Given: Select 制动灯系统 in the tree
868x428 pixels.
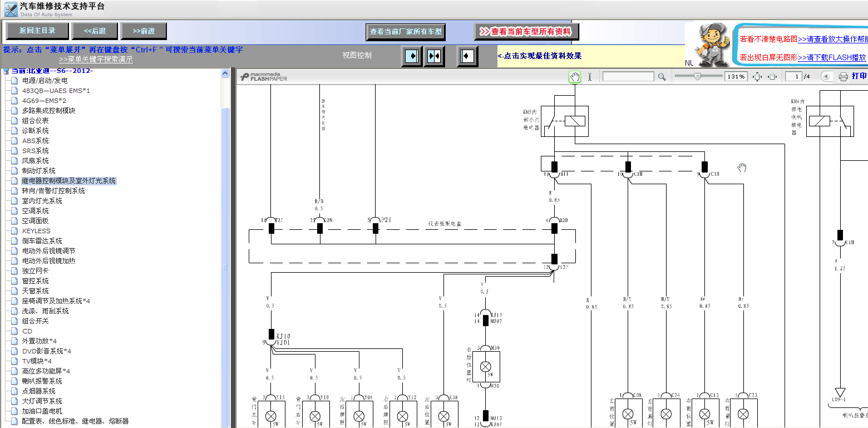Looking at the screenshot, I should (x=38, y=171).
